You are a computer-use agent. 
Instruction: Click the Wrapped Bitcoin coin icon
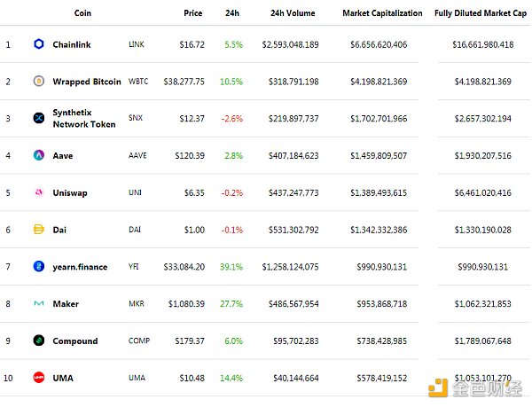pos(38,81)
